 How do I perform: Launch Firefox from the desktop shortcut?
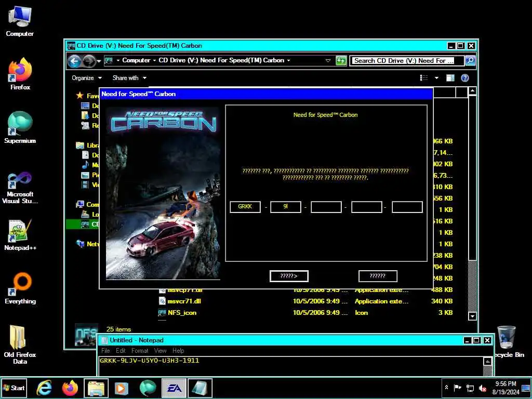(x=20, y=74)
